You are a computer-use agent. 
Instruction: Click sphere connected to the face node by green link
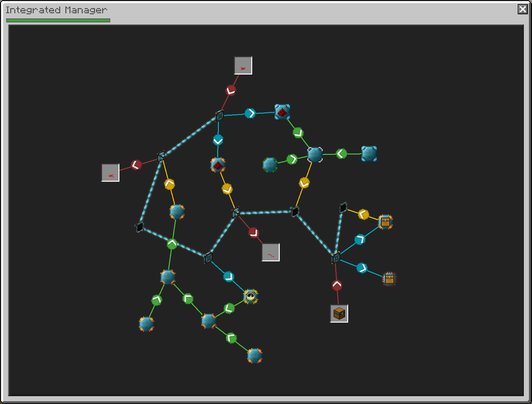(208, 321)
